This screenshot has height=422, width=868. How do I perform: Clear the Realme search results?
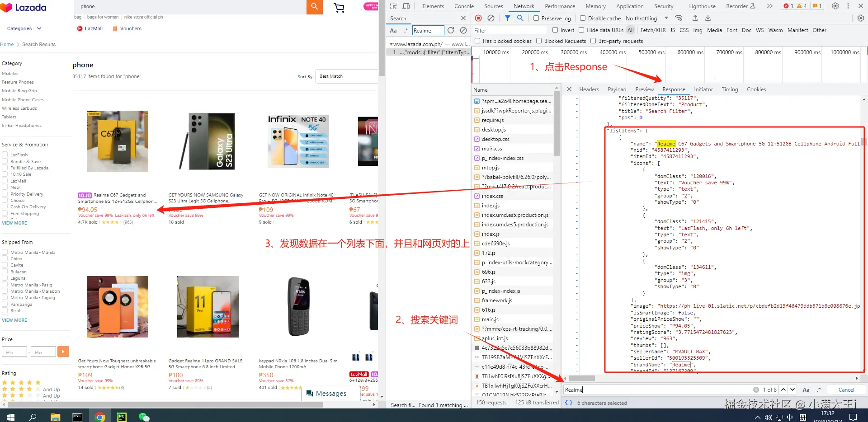click(x=463, y=30)
